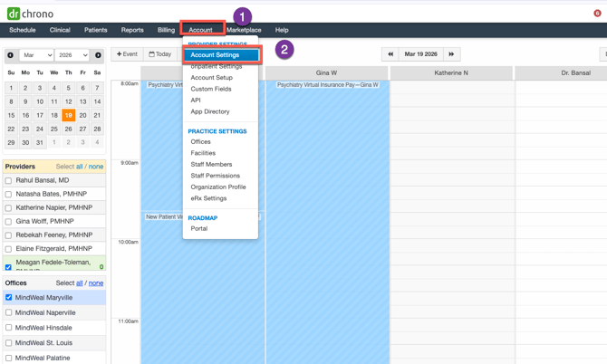
Task: Pick day 24 in the mini calendar
Action: click(x=40, y=129)
